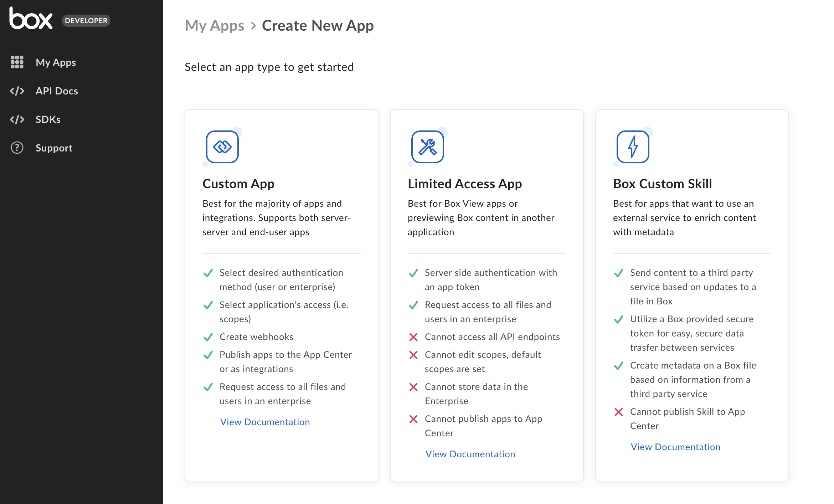Open Support from the sidebar

[x=54, y=148]
